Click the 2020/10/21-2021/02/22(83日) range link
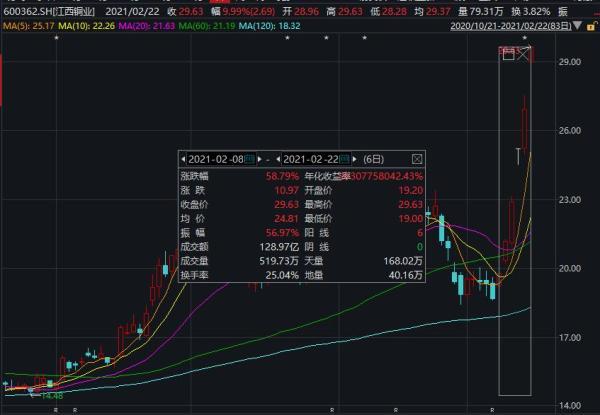Viewport: 600px width, 415px height. (511, 26)
